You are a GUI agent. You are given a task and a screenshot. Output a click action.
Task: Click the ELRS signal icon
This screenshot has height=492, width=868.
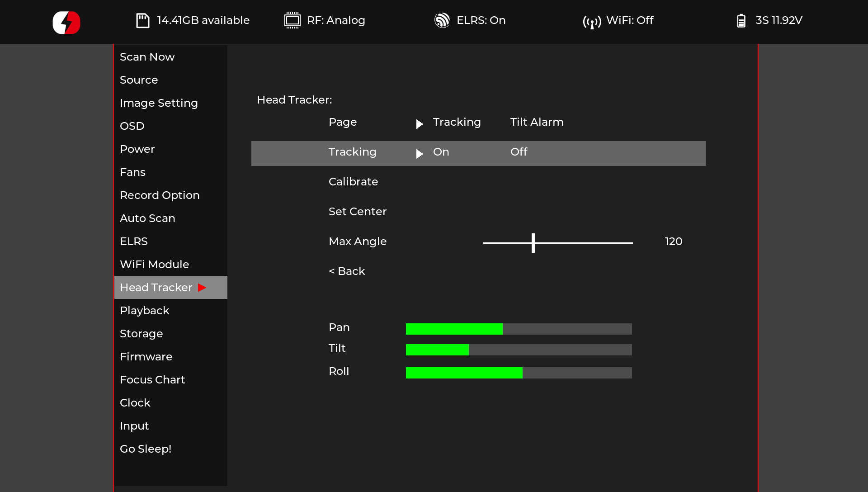(442, 20)
